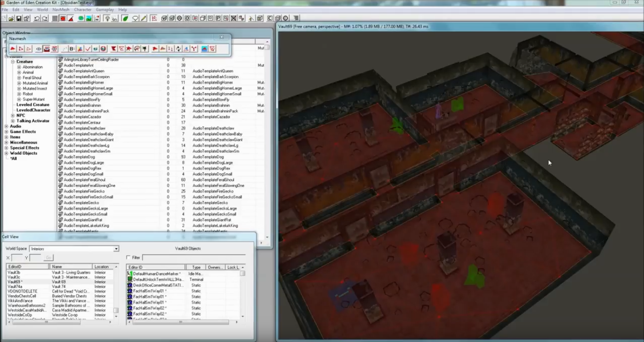Redo the action in the main toolbar
The image size is (644, 342).
(x=45, y=19)
